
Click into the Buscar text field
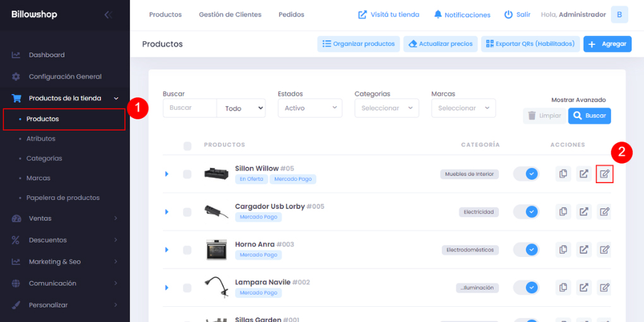(189, 108)
